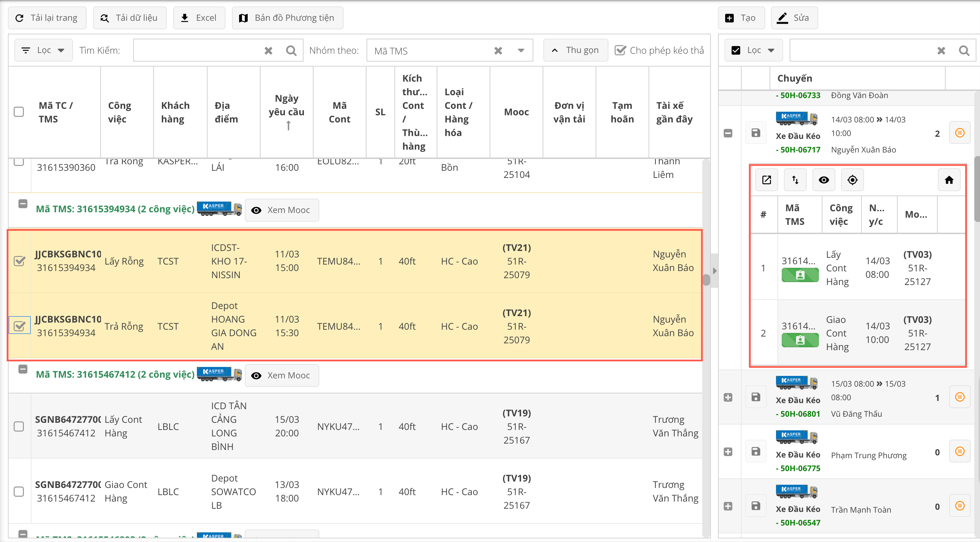Screen dimensions: 980x542
Task: Click eye icon in trip detail toolbar
Action: point(824,180)
